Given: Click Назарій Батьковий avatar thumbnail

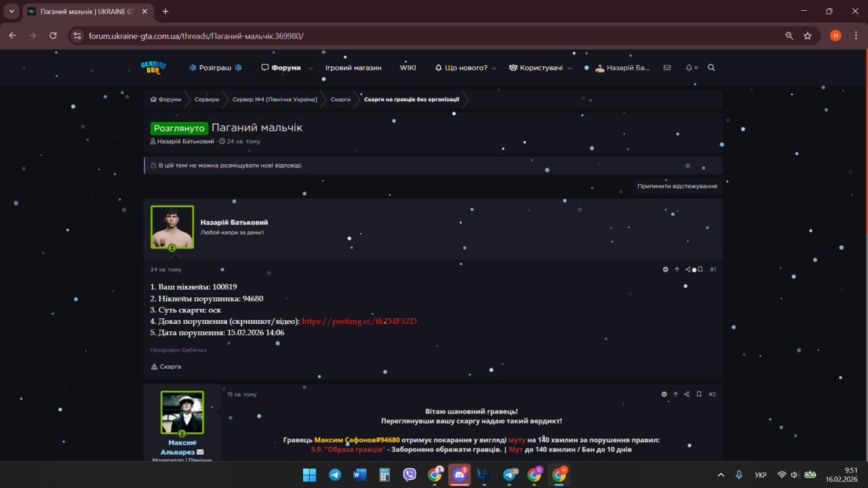Looking at the screenshot, I should (172, 227).
